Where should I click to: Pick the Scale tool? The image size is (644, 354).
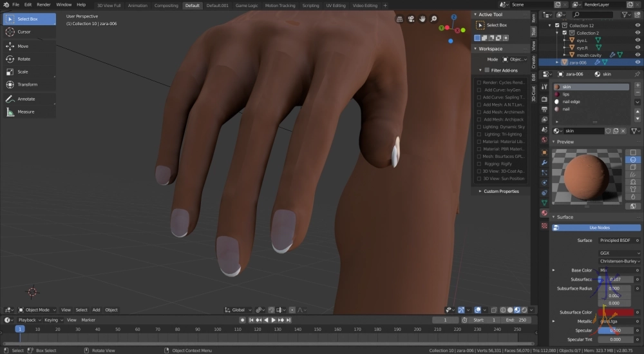pyautogui.click(x=23, y=72)
